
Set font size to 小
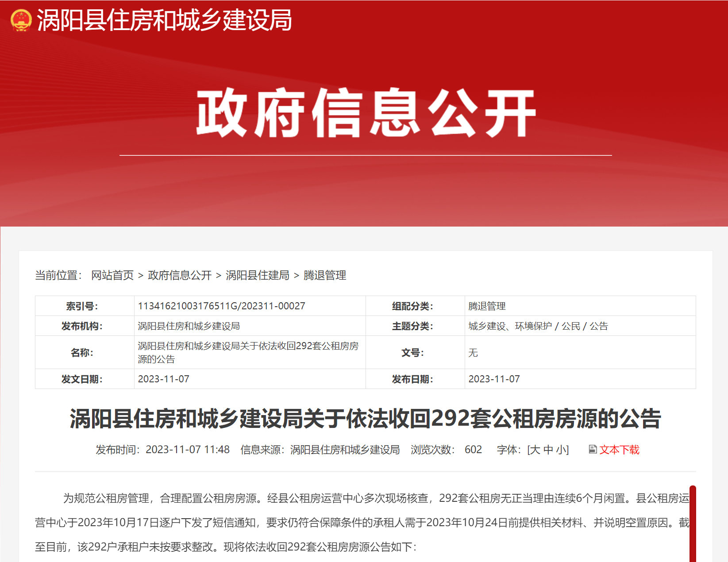[x=561, y=450]
